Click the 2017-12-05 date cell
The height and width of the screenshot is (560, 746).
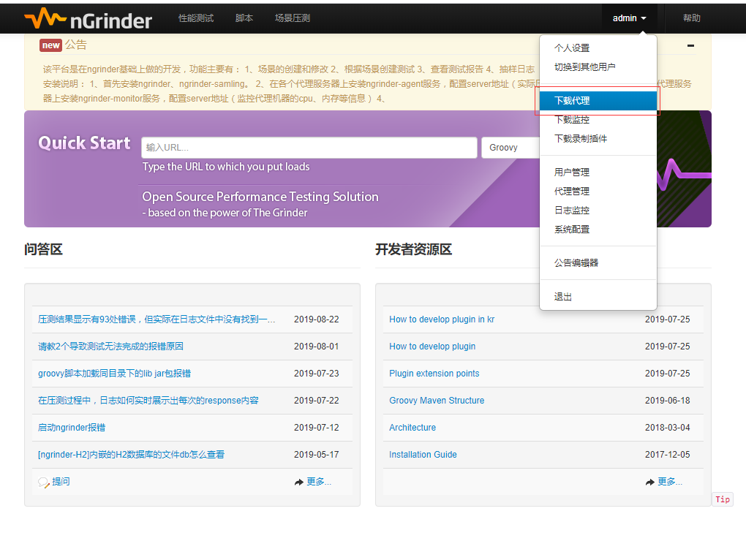pos(668,455)
